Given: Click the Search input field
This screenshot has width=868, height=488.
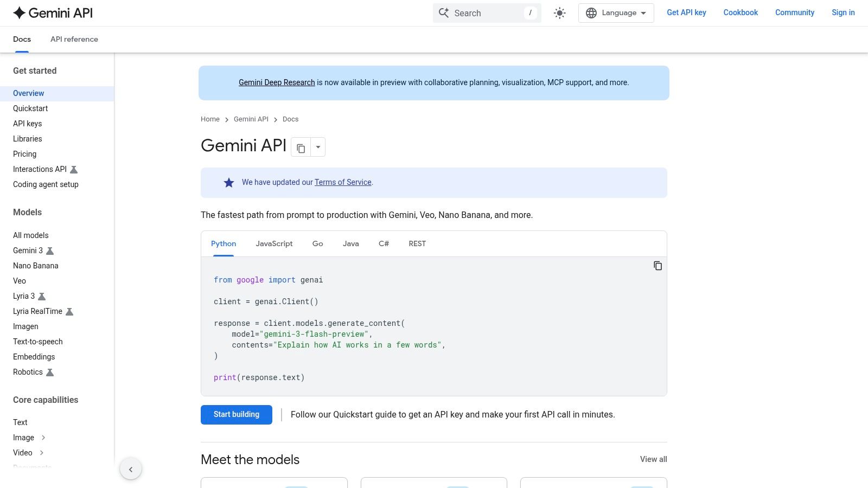Looking at the screenshot, I should [487, 13].
